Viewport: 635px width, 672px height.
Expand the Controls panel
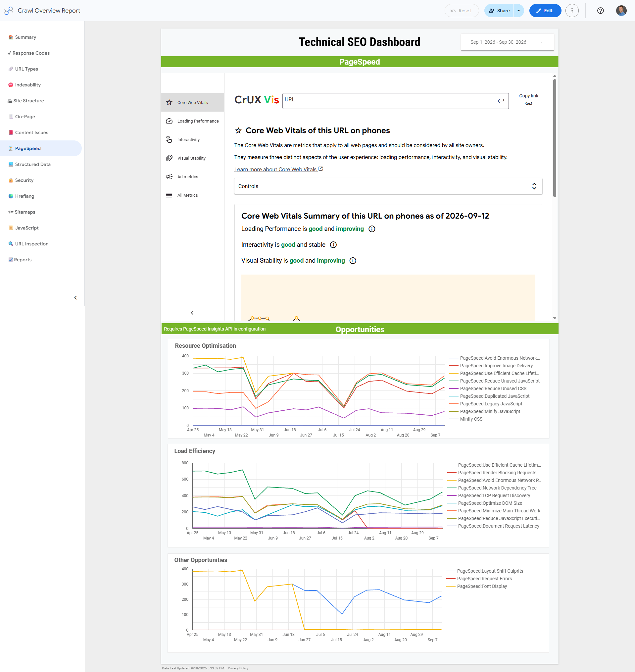[x=388, y=186]
